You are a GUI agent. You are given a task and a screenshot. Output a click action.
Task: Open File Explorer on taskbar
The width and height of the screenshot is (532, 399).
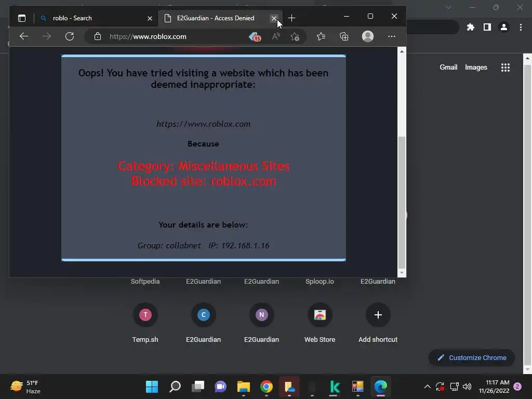click(243, 387)
